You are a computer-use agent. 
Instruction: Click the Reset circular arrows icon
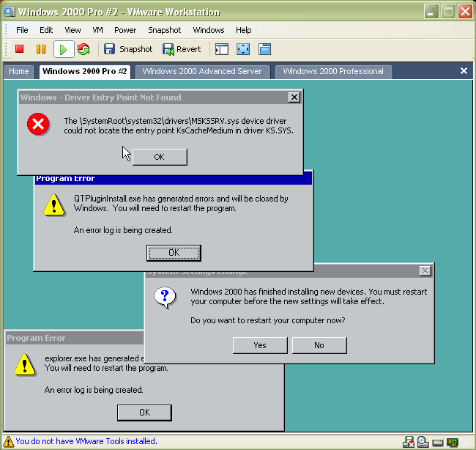click(x=83, y=49)
